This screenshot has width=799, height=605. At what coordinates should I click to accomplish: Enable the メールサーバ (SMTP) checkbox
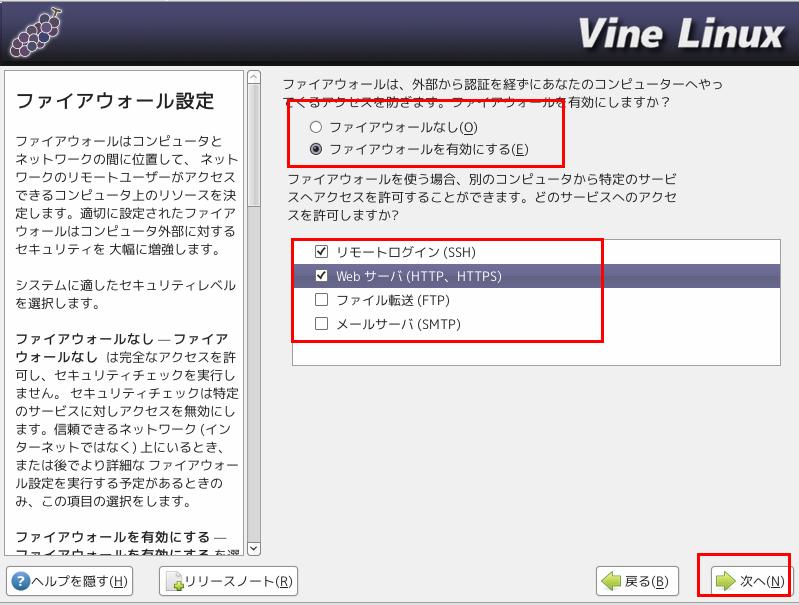pyautogui.click(x=321, y=324)
